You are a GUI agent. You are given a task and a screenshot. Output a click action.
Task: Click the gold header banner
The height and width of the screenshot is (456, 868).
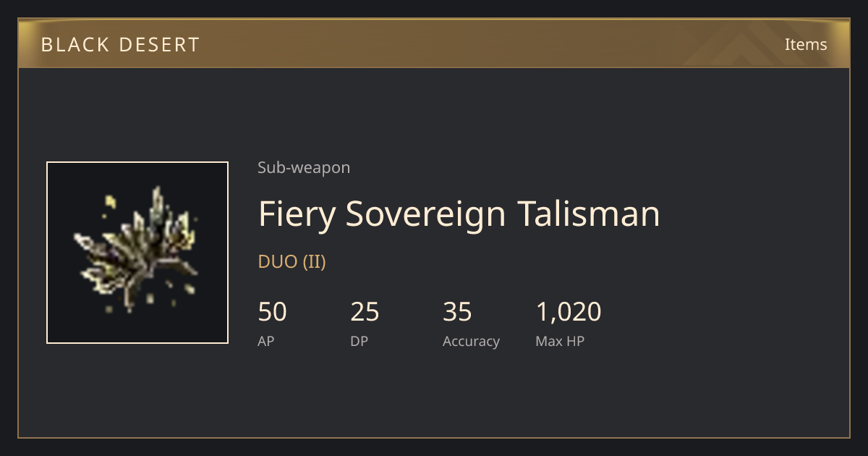(434, 43)
